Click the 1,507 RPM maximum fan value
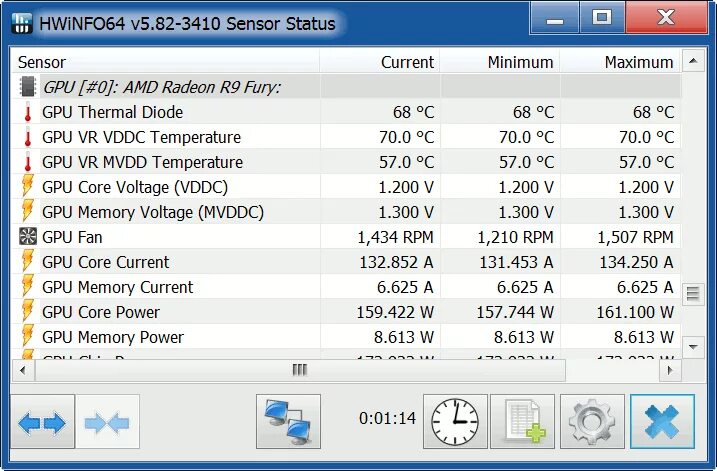717x471 pixels. (636, 237)
